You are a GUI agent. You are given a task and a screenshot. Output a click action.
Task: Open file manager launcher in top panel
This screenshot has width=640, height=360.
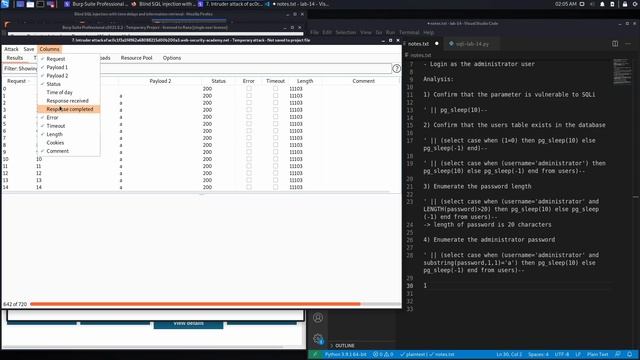pyautogui.click(x=30, y=4)
